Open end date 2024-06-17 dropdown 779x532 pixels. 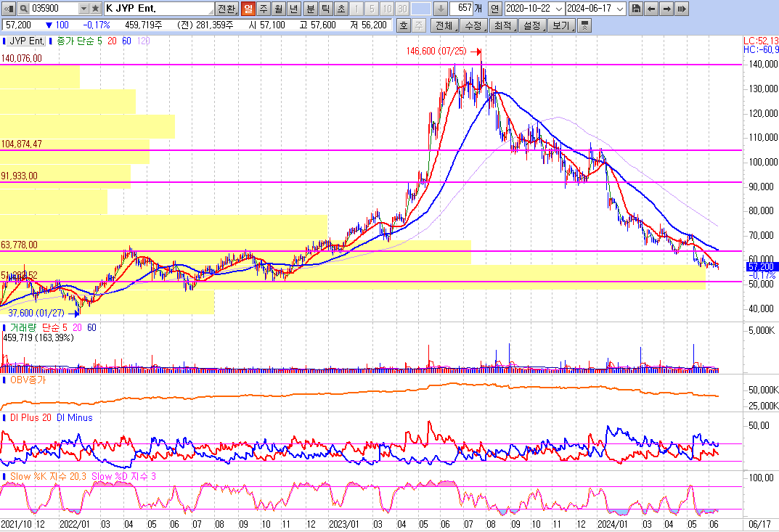(620, 9)
